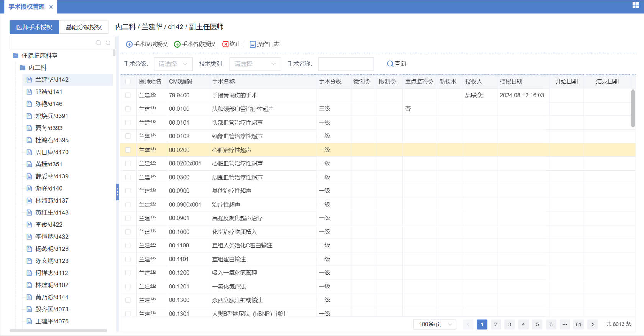Image resolution: width=644 pixels, height=336 pixels.
Task: Click the tree panel horizontal scrollbar
Action: (x=58, y=330)
